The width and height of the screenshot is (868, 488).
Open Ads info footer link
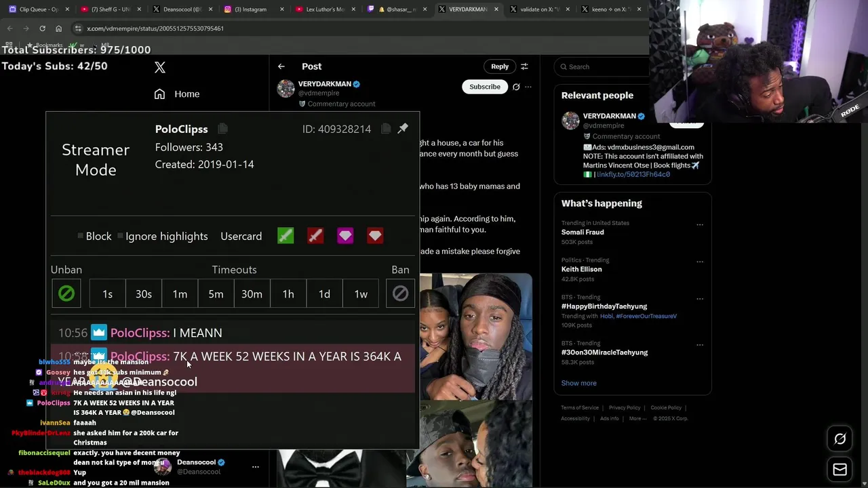(x=609, y=419)
